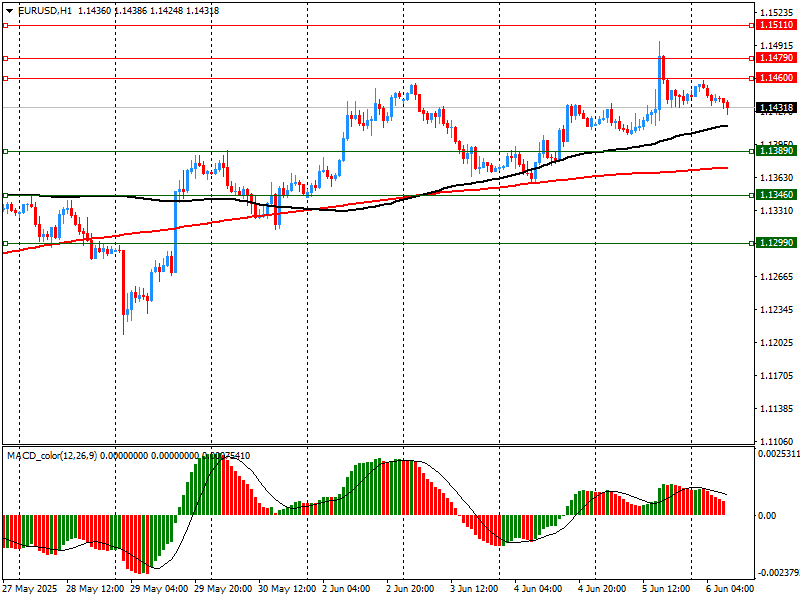Screen dimensions: 800x600
Task: Select the 2 Jun 20:00 time label
Action: 409,589
